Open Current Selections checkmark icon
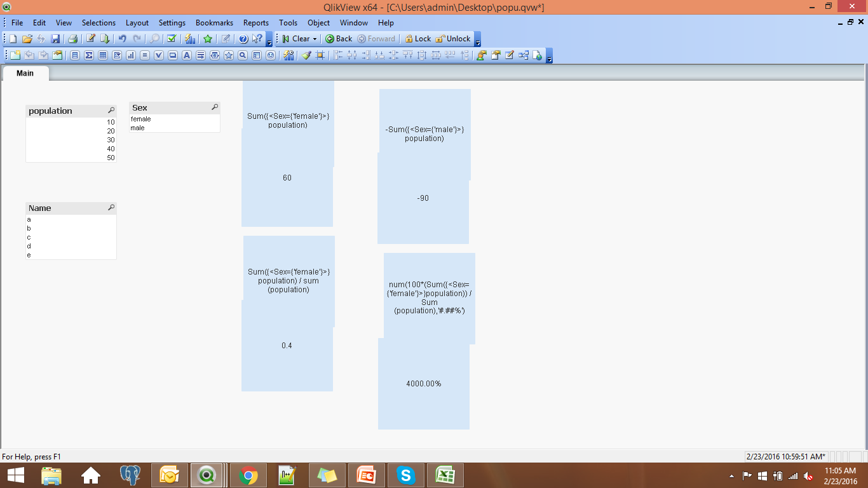This screenshot has width=868, height=488. [172, 39]
